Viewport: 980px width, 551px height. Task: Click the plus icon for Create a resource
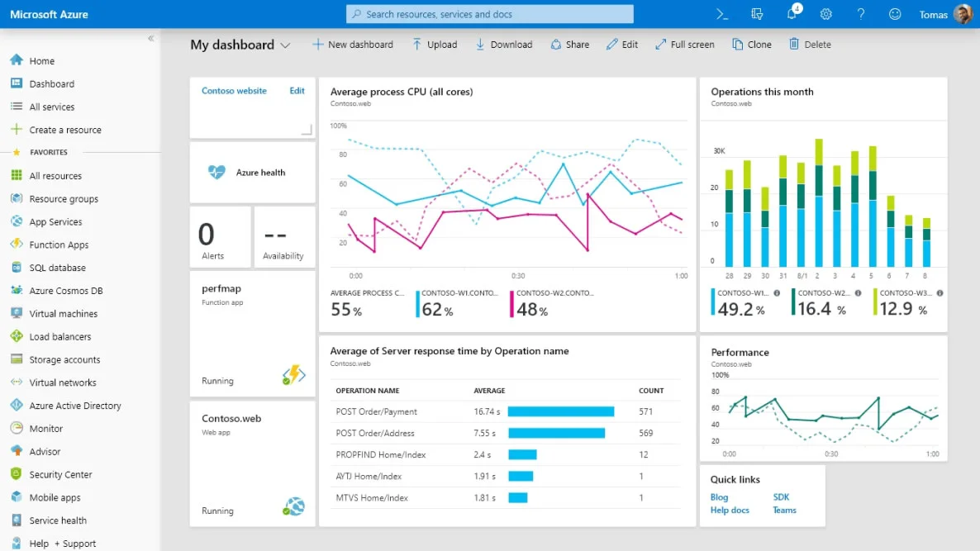17,130
